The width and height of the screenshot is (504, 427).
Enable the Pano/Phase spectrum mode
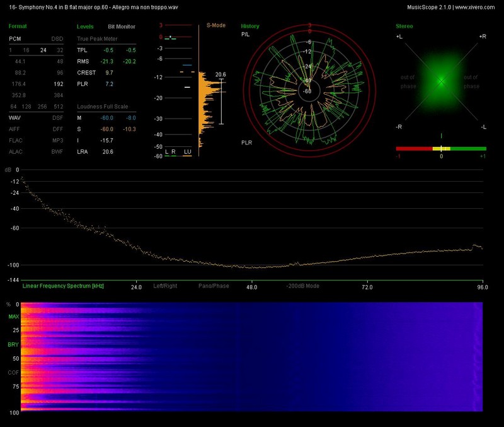[214, 286]
